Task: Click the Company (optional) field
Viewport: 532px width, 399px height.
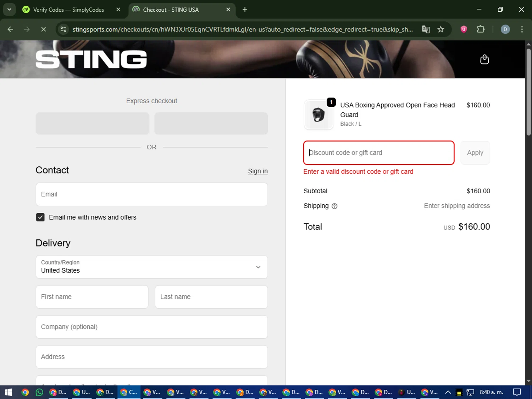Action: (152, 327)
